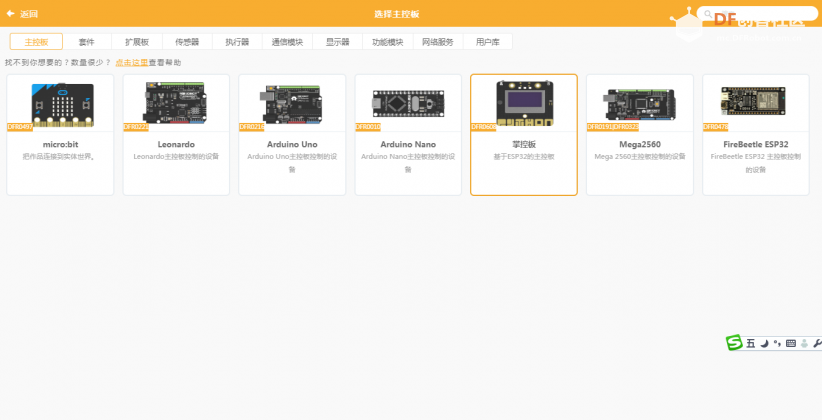The image size is (822, 420).
Task: Switch to the 套件 tab
Action: pos(86,42)
